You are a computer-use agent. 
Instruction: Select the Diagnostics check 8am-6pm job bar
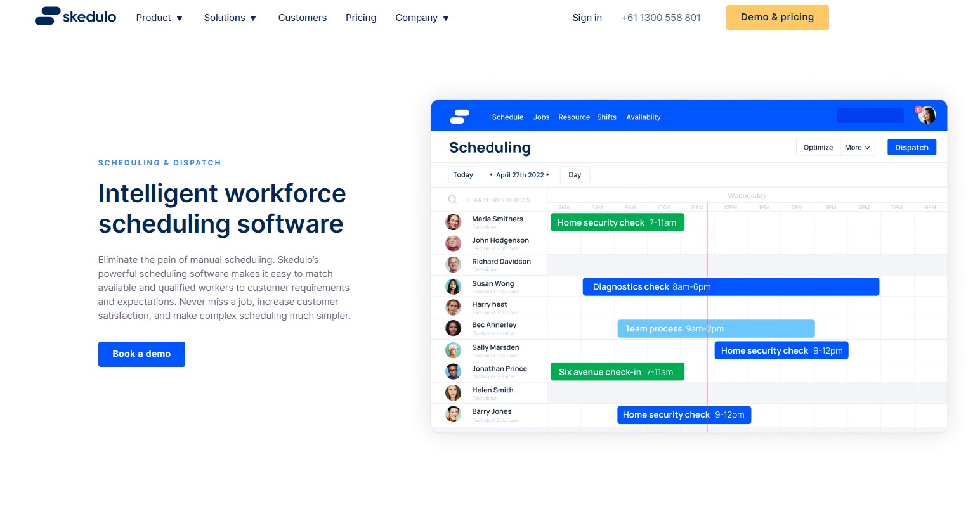730,287
